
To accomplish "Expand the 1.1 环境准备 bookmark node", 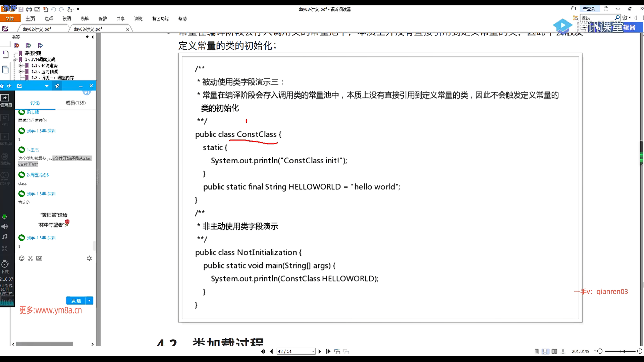I will 21,65.
